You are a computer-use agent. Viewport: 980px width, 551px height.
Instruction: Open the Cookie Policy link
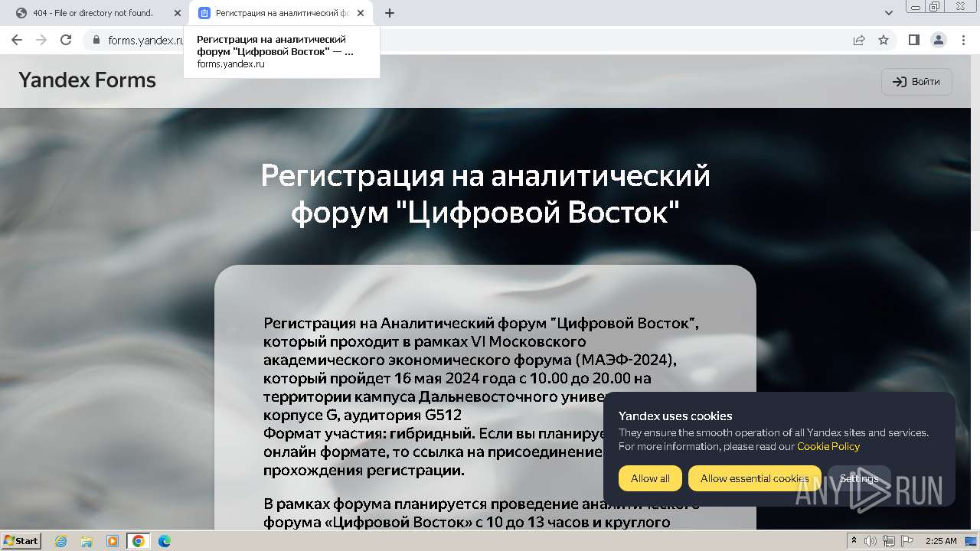pos(828,446)
